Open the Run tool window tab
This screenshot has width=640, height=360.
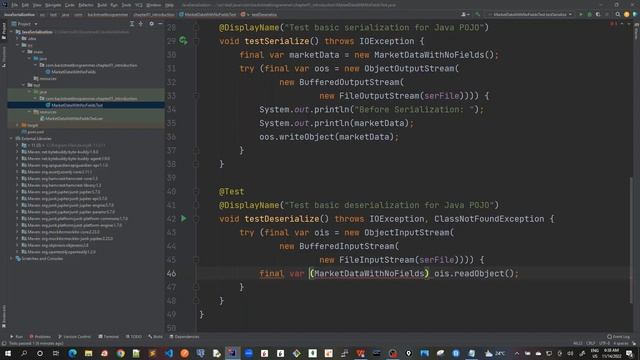point(16,337)
